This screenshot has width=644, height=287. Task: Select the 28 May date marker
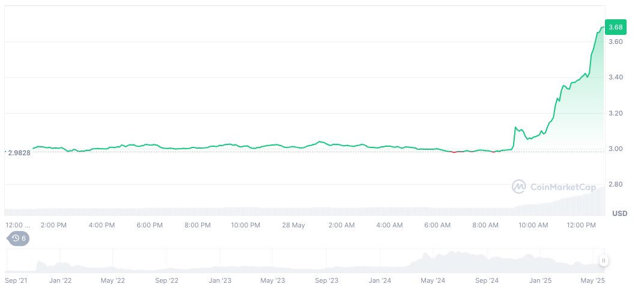[x=294, y=225]
